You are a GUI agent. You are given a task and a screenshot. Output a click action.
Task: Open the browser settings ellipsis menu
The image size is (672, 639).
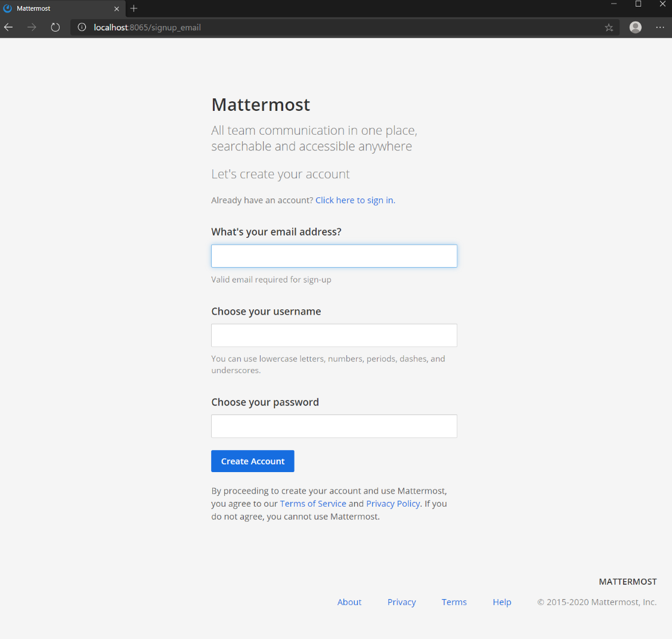(659, 27)
